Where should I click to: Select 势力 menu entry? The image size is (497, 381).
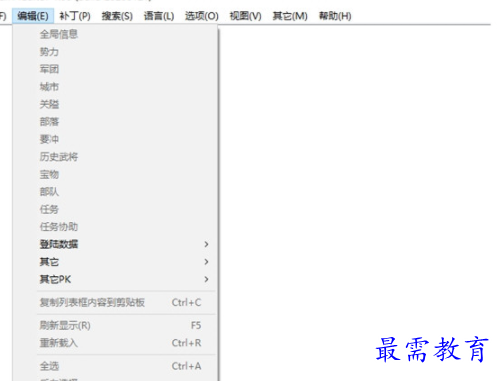click(115, 52)
